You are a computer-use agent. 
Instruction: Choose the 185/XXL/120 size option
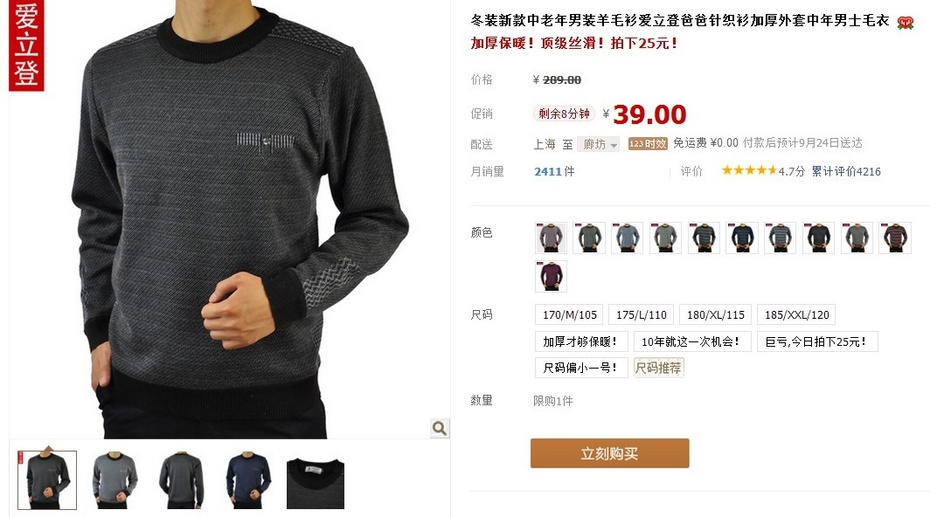tap(797, 315)
